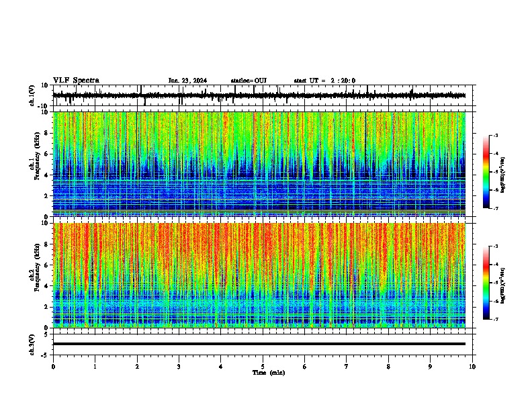532x411 pixels.
Task: Click the -7 tick on ch.1 colorbar
Action: pos(495,208)
